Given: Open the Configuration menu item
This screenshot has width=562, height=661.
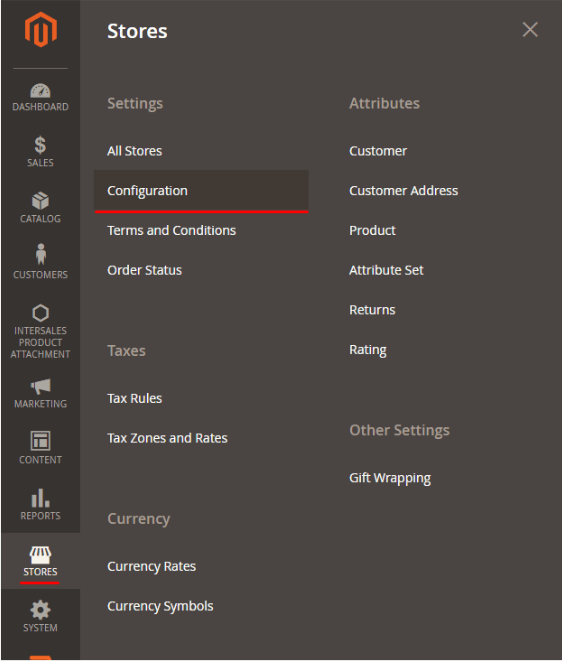Looking at the screenshot, I should [x=201, y=191].
